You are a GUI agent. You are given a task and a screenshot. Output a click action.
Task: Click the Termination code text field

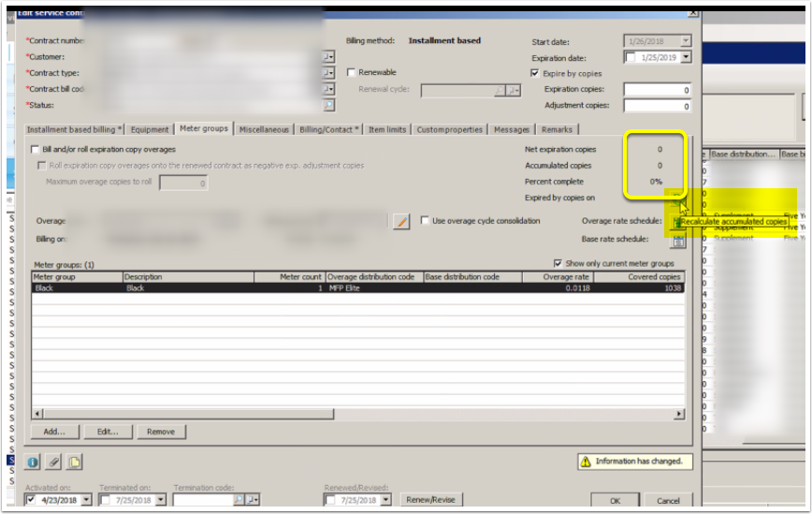coord(203,500)
